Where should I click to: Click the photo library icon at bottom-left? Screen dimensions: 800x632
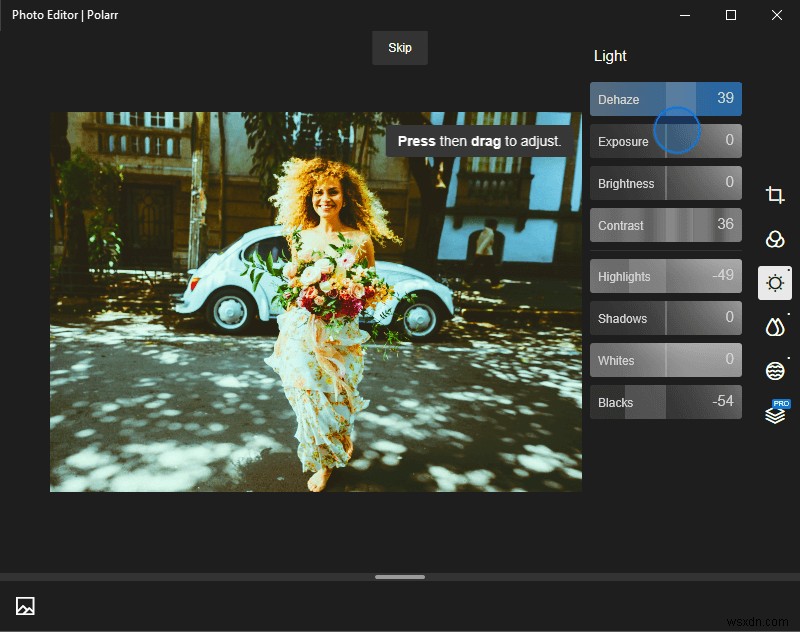tap(25, 606)
